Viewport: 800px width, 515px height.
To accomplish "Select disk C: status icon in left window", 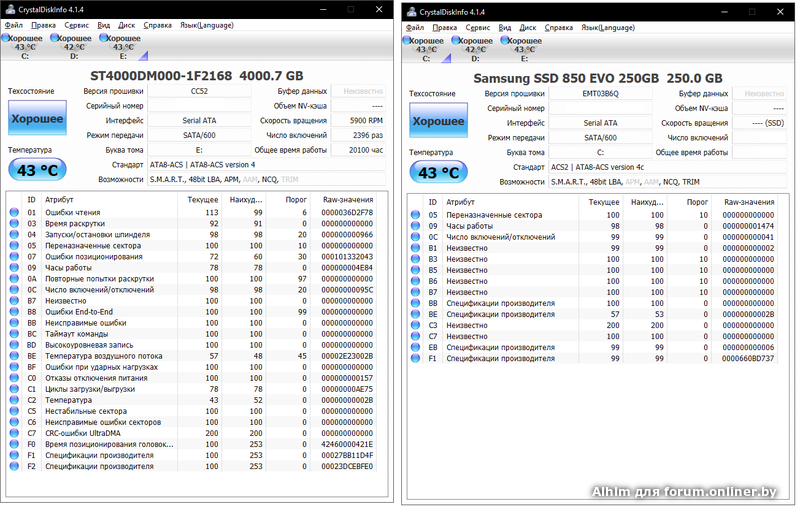I will (23, 46).
